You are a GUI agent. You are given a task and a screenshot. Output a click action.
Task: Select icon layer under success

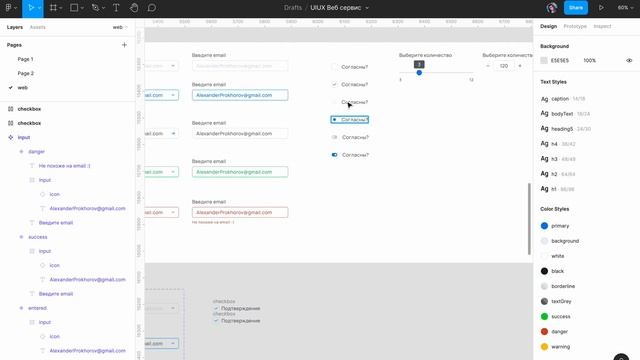[54, 265]
